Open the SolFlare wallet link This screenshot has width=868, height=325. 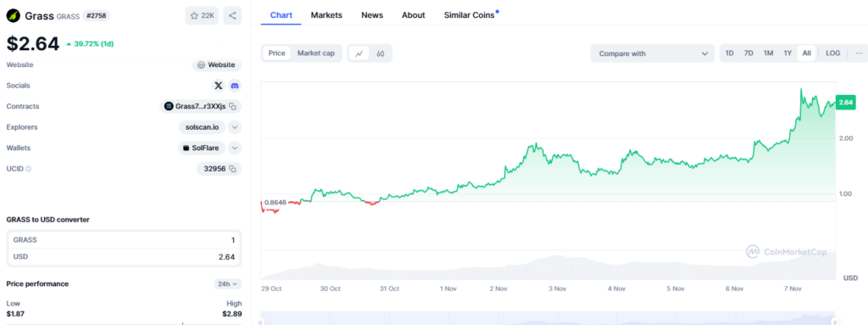[x=202, y=148]
